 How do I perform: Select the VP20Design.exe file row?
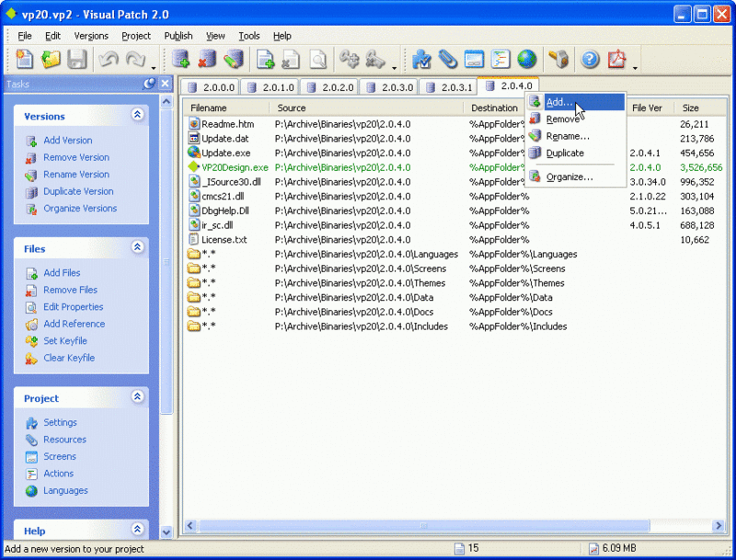coord(455,167)
